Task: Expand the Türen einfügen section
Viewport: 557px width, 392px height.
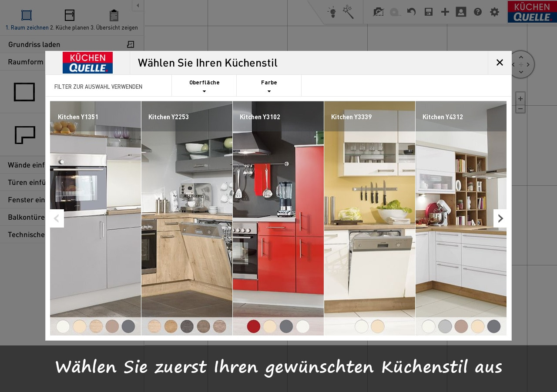Action: pos(23,182)
